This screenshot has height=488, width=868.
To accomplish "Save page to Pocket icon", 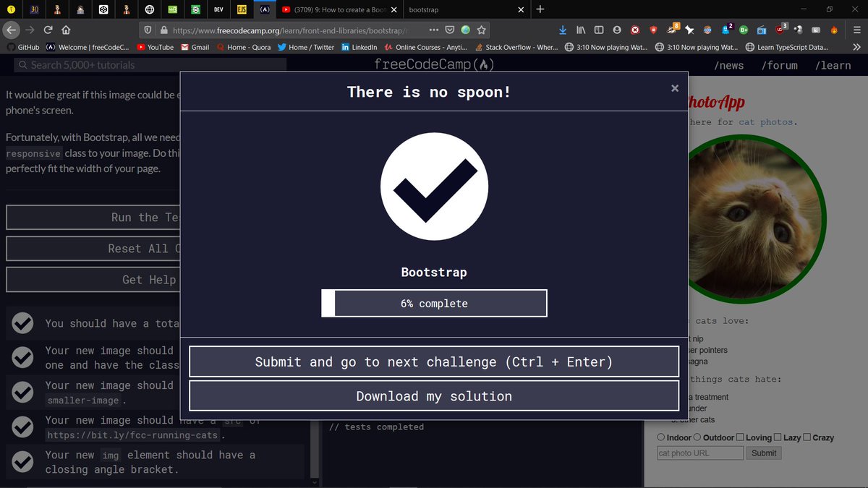I will tap(450, 30).
